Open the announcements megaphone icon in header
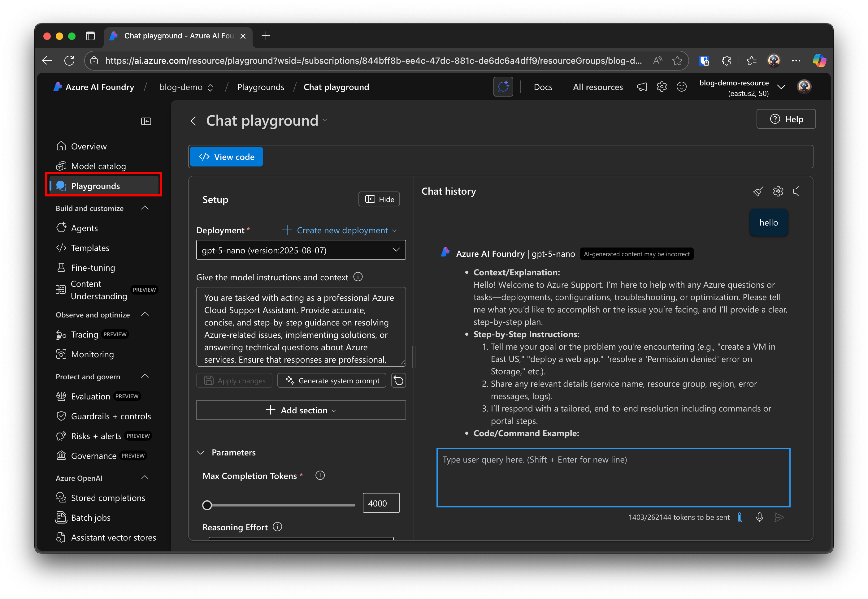868x599 pixels. (x=642, y=87)
